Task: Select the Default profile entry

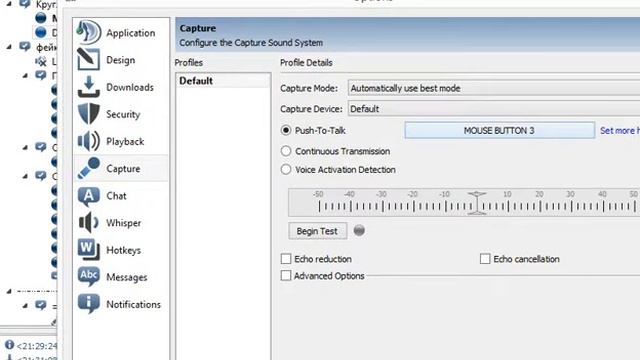Action: click(x=223, y=81)
